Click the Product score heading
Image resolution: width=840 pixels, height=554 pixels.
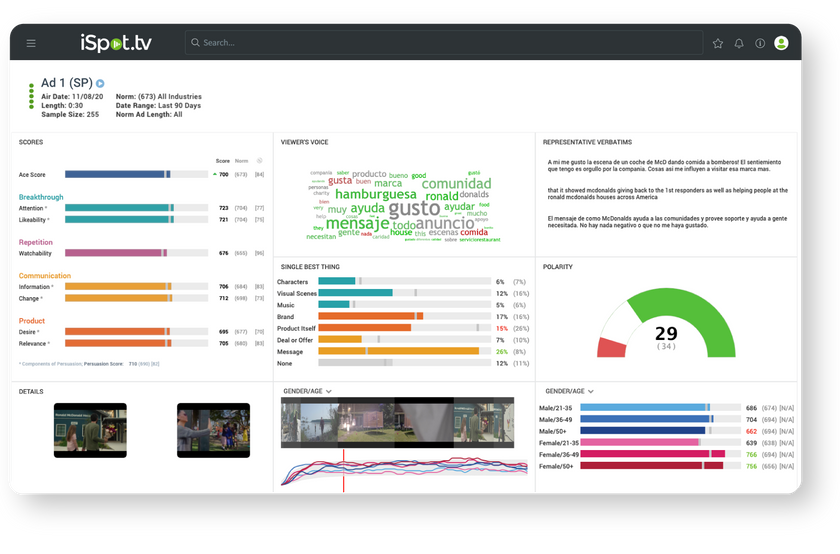point(32,320)
